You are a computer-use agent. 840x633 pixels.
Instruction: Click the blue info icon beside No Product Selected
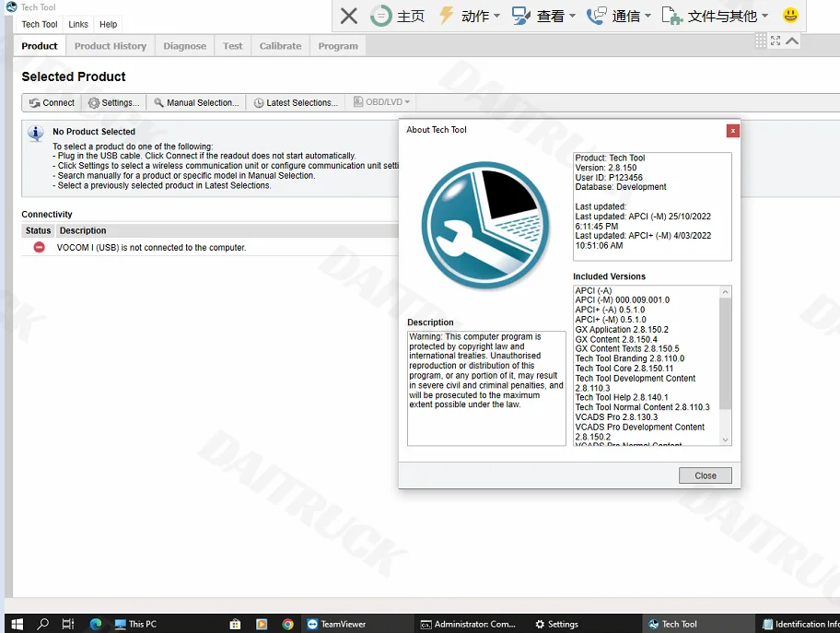pyautogui.click(x=36, y=133)
